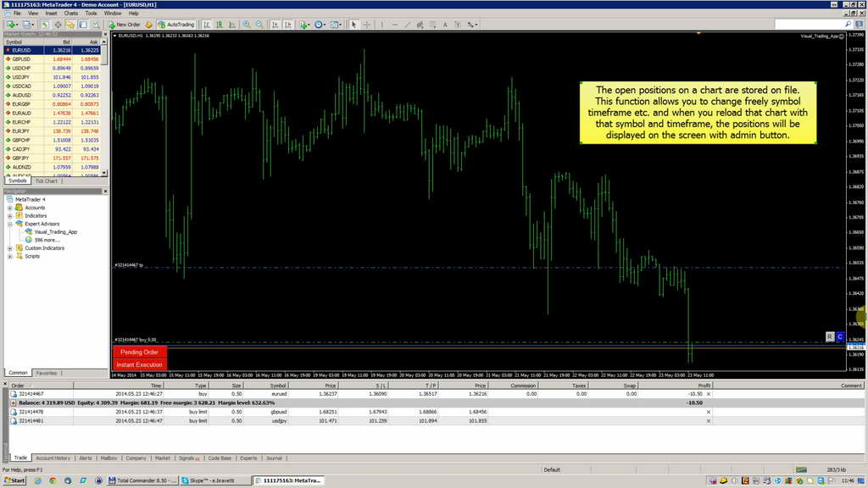Open the Charts menu
The height and width of the screenshot is (488, 868).
point(71,13)
